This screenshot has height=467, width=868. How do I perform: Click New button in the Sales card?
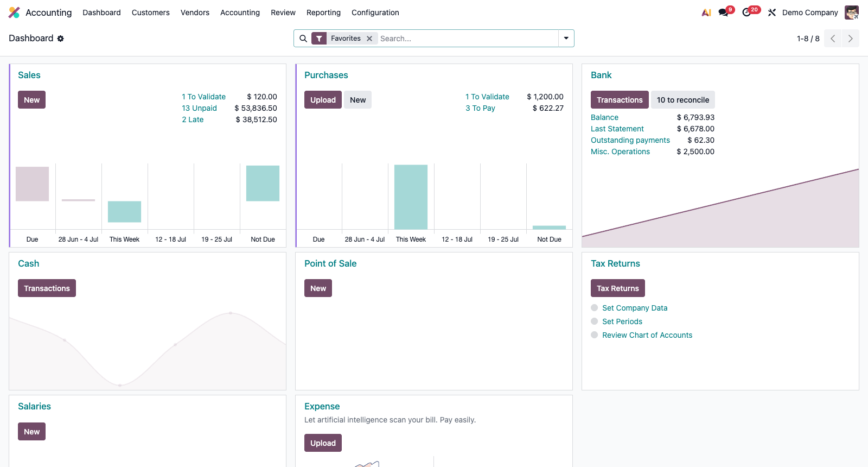[x=31, y=100]
